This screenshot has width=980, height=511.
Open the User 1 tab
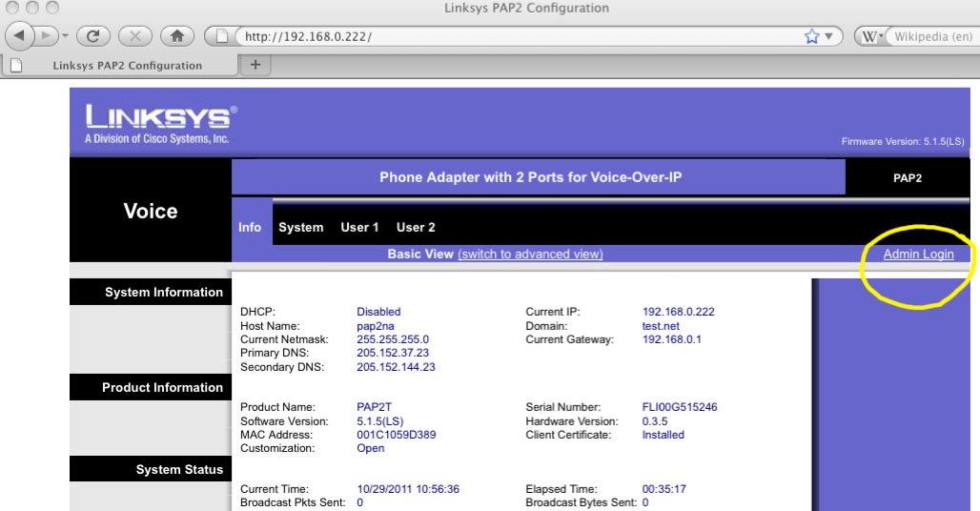pyautogui.click(x=359, y=228)
